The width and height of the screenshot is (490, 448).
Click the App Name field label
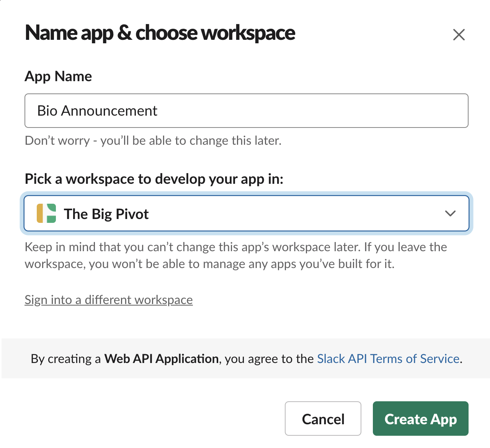(x=58, y=77)
